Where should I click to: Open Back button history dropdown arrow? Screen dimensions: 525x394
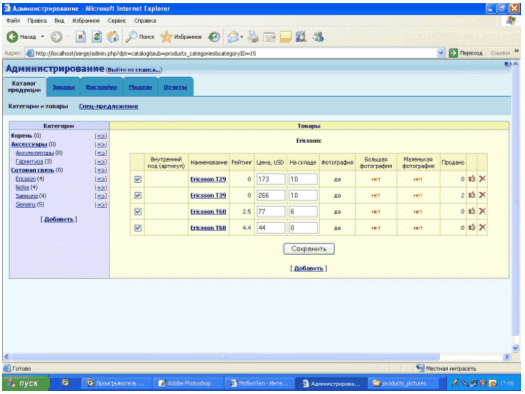click(43, 37)
